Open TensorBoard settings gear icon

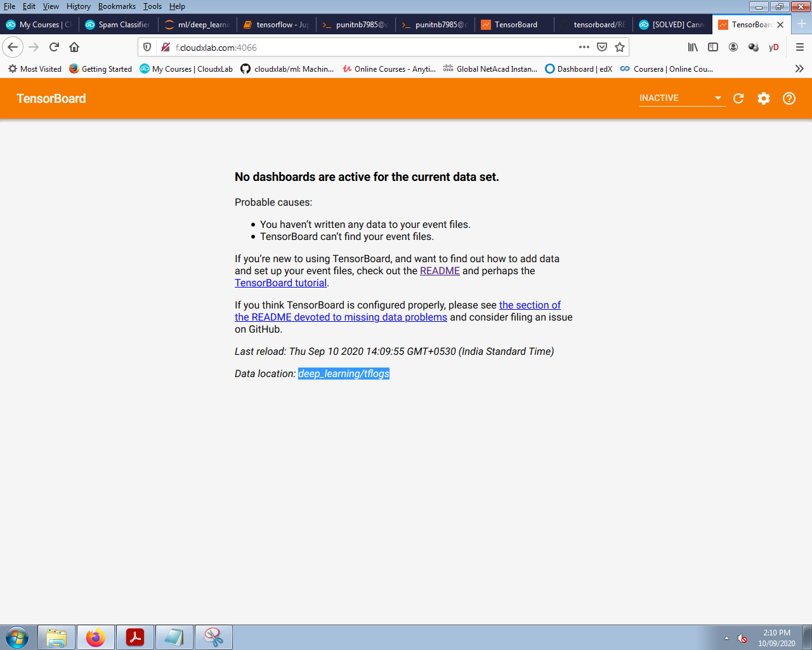pyautogui.click(x=764, y=98)
